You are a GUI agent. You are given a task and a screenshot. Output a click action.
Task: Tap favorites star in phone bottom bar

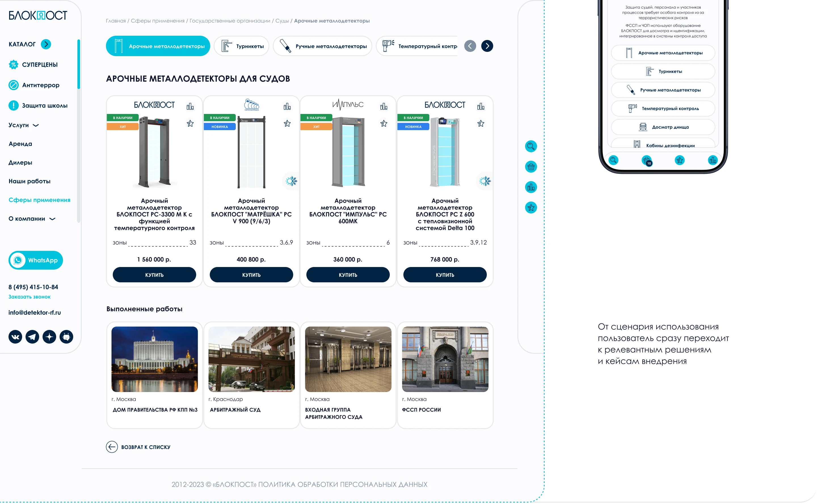click(679, 160)
